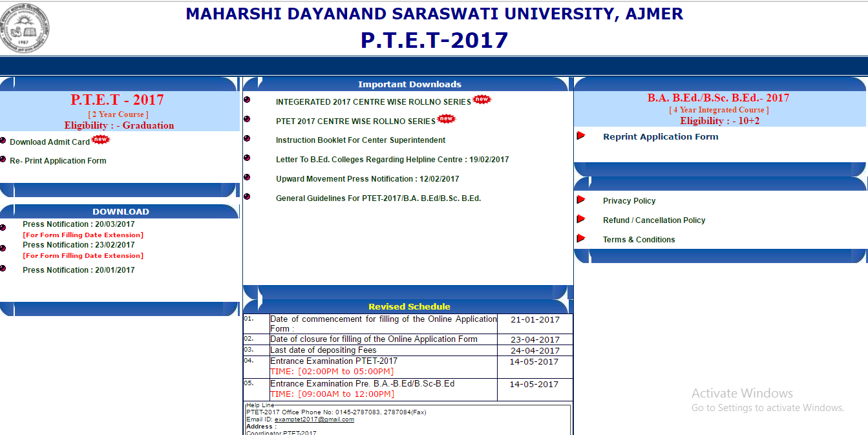This screenshot has width=868, height=435.
Task: Open Press Notification : 23/02/2017
Action: tap(79, 245)
